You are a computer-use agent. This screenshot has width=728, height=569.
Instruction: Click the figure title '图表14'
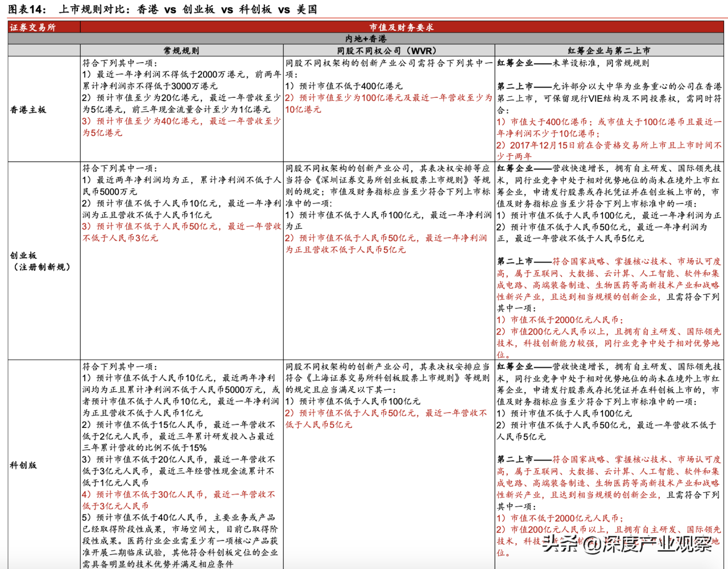(x=27, y=9)
